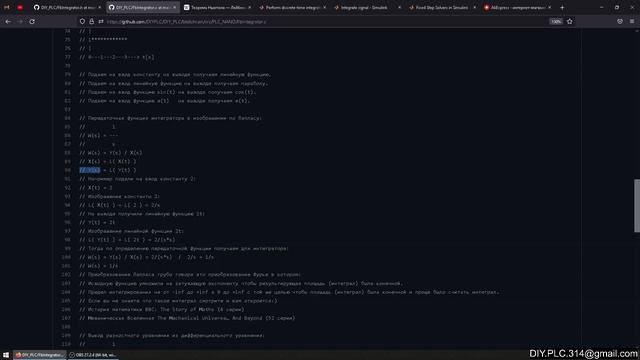Close the Fixed Step Solvers tab

(474, 7)
